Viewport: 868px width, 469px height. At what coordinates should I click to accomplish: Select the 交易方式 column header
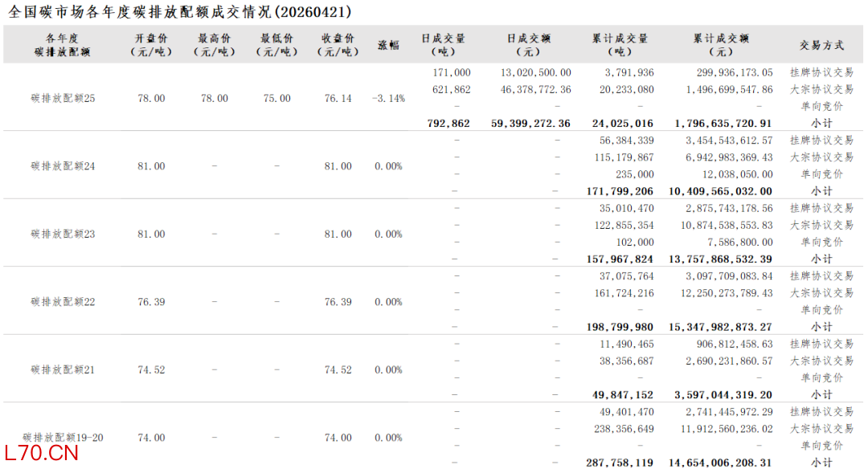(x=821, y=45)
